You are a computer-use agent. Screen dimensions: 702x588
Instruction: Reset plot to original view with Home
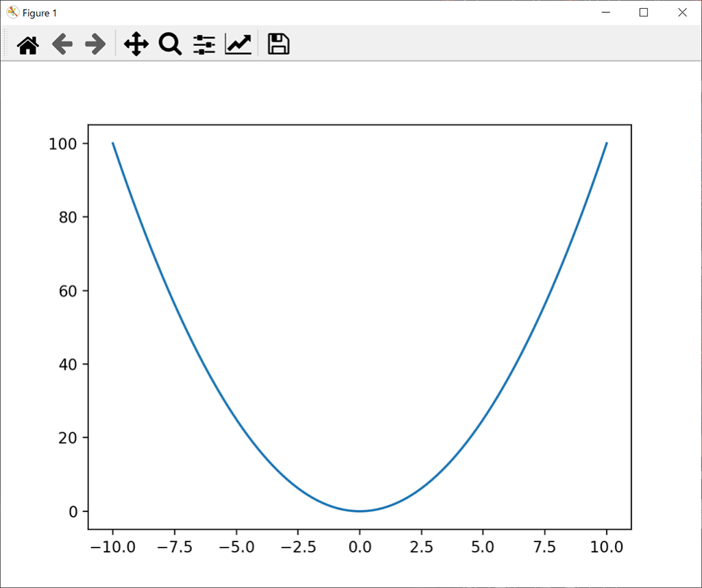tap(27, 45)
